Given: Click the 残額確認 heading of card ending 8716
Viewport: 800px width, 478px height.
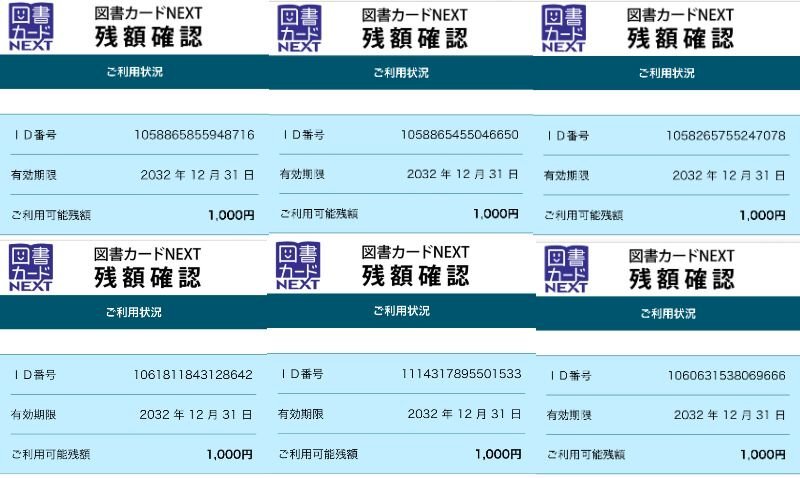Looking at the screenshot, I should (x=149, y=37).
